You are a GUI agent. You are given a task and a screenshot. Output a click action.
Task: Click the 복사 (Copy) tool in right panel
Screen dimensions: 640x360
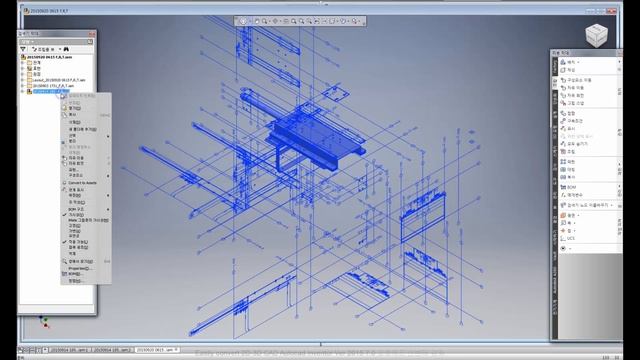(x=568, y=177)
